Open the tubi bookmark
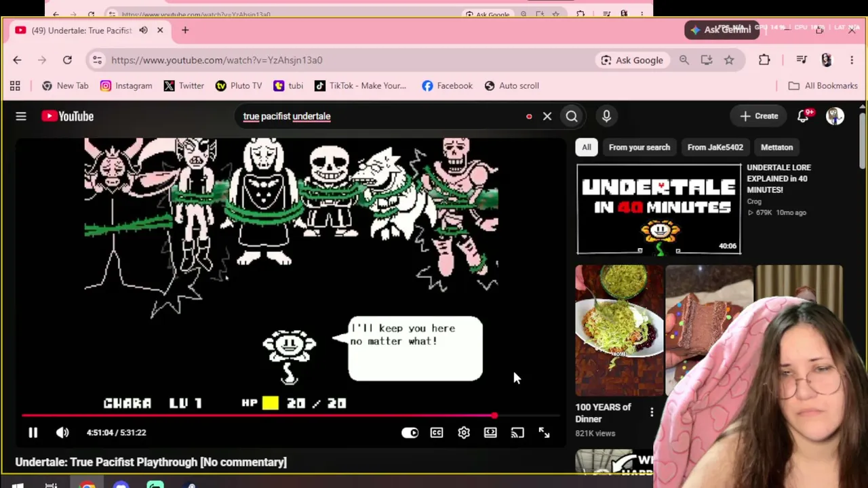Screen dimensions: 868x488 pos(288,86)
